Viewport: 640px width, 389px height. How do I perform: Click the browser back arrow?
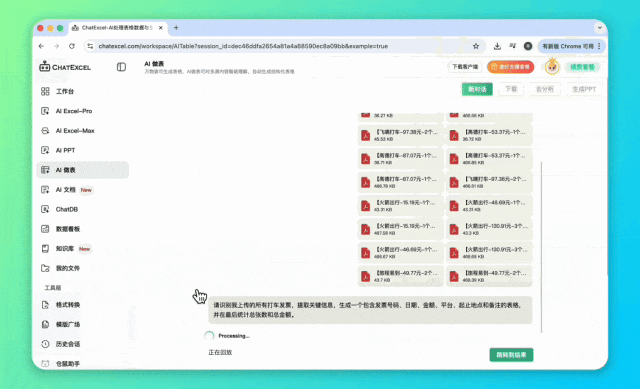[x=41, y=46]
